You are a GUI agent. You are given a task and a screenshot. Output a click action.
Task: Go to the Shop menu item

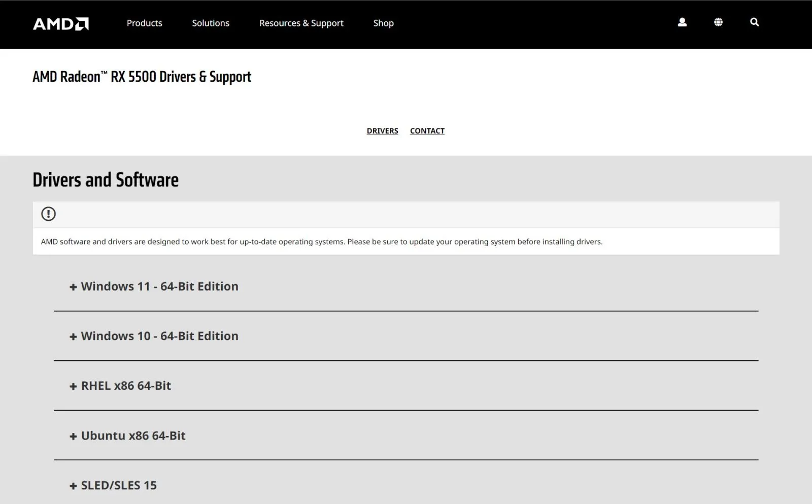pos(383,23)
